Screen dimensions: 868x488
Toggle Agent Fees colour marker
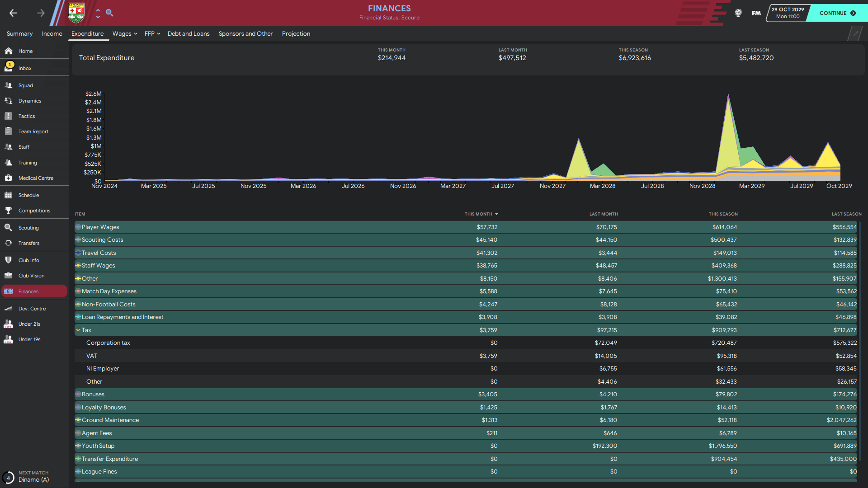(78, 433)
